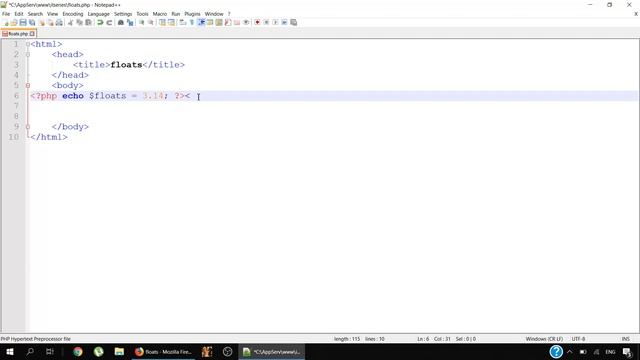Click the ENG language indicator
Screen dimensions: 640x360
(x=610, y=352)
